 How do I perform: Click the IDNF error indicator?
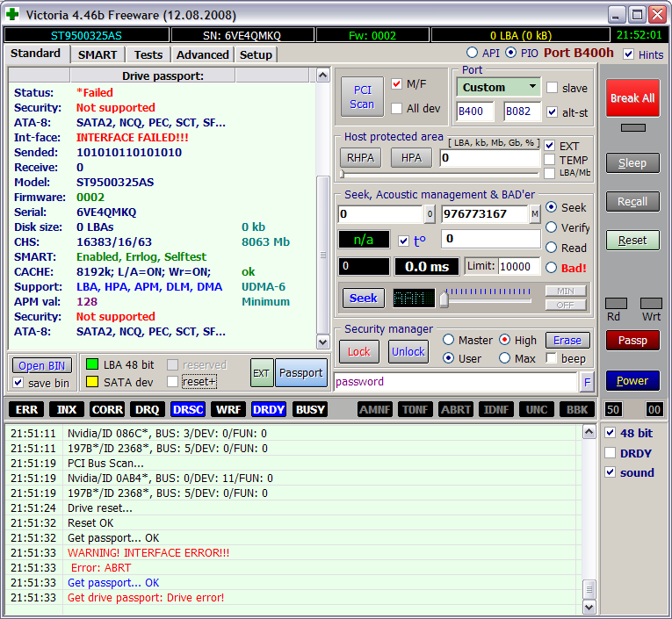[496, 409]
